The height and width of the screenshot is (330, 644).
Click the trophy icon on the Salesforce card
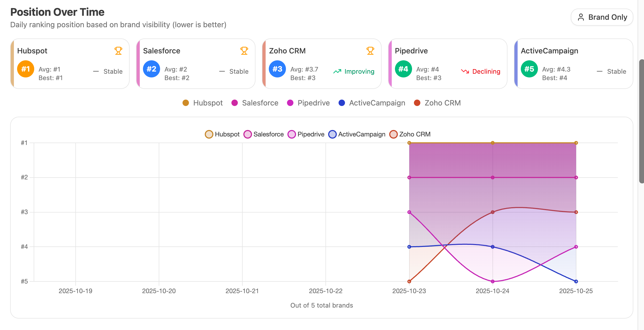pos(244,50)
